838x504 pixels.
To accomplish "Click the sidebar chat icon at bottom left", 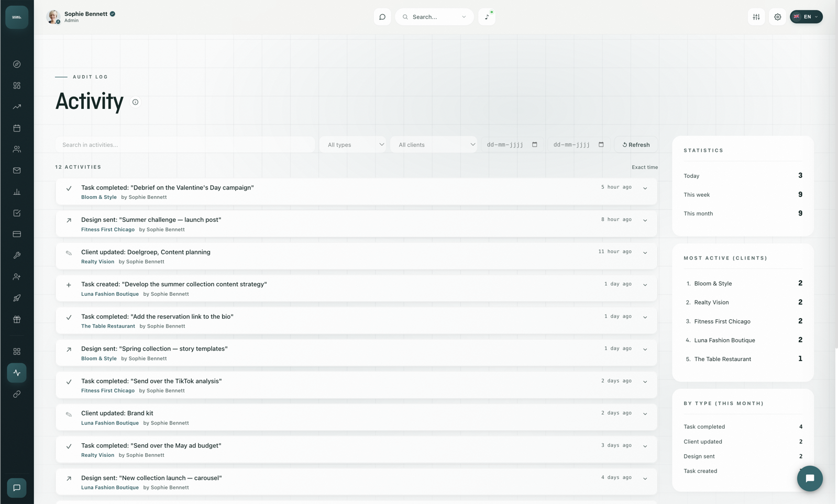I will coord(17,488).
